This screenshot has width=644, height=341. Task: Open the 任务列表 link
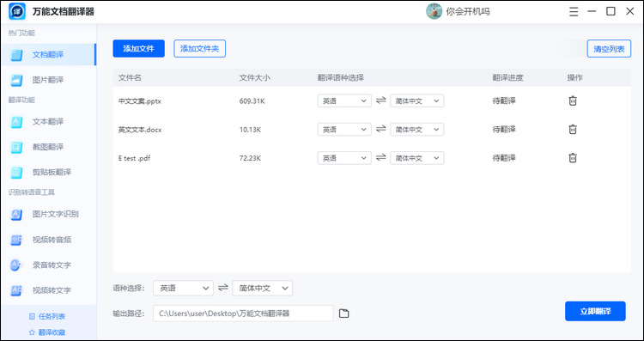point(52,316)
